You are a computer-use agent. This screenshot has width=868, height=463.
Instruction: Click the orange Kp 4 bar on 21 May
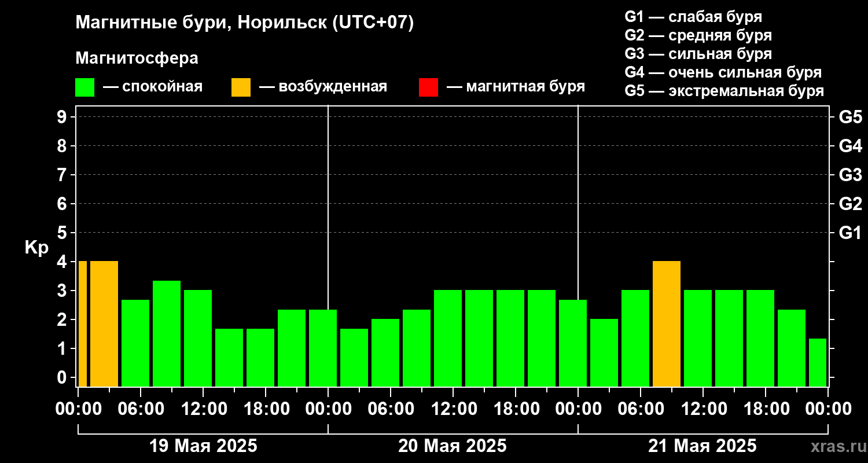pos(667,324)
